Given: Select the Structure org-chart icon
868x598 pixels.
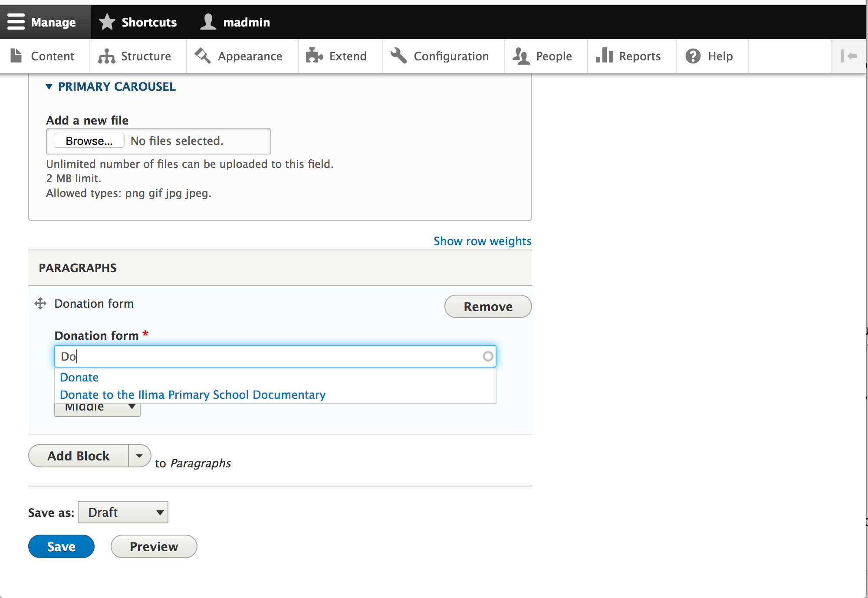Looking at the screenshot, I should [x=106, y=56].
